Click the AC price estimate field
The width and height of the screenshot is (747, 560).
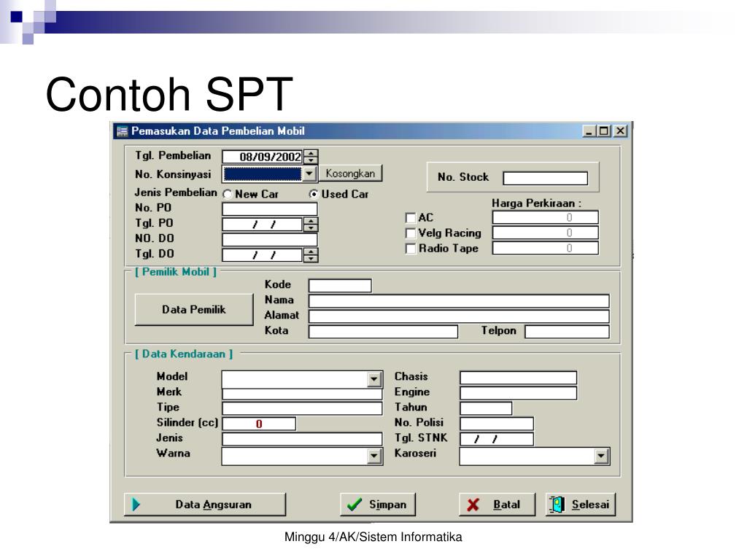click(546, 217)
